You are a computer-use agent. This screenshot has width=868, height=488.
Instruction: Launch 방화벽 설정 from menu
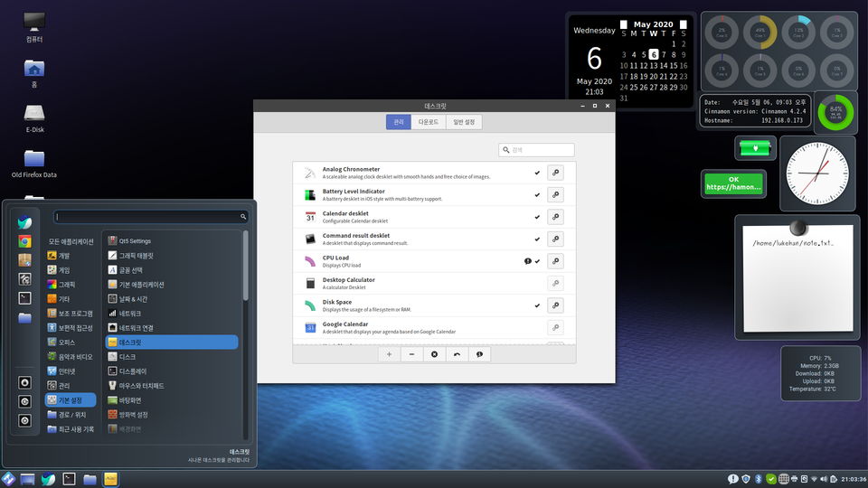tap(172, 415)
